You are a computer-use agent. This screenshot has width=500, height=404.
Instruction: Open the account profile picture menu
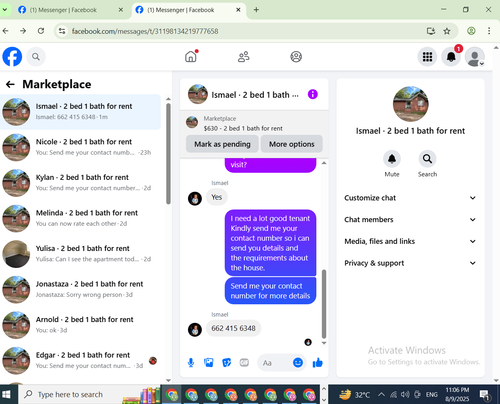[x=475, y=57]
